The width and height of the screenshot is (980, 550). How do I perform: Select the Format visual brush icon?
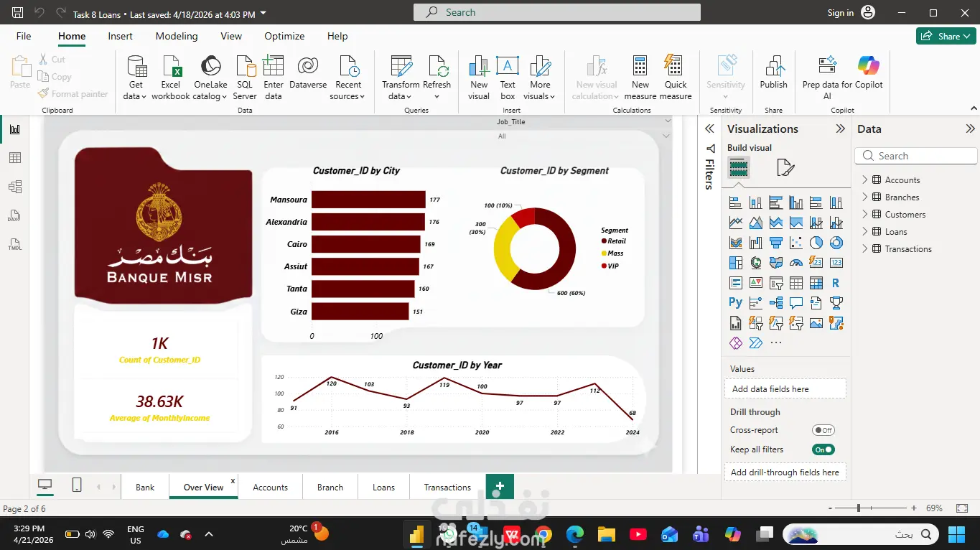(x=785, y=168)
